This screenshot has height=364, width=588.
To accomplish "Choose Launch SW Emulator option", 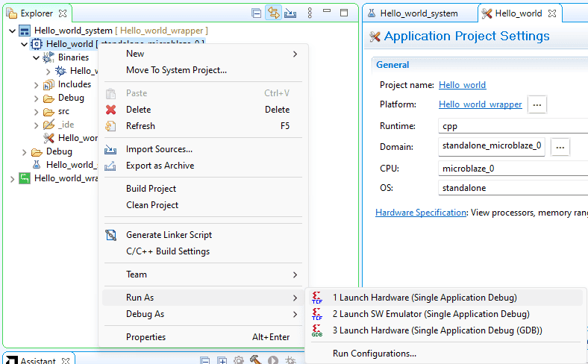I will (x=431, y=314).
